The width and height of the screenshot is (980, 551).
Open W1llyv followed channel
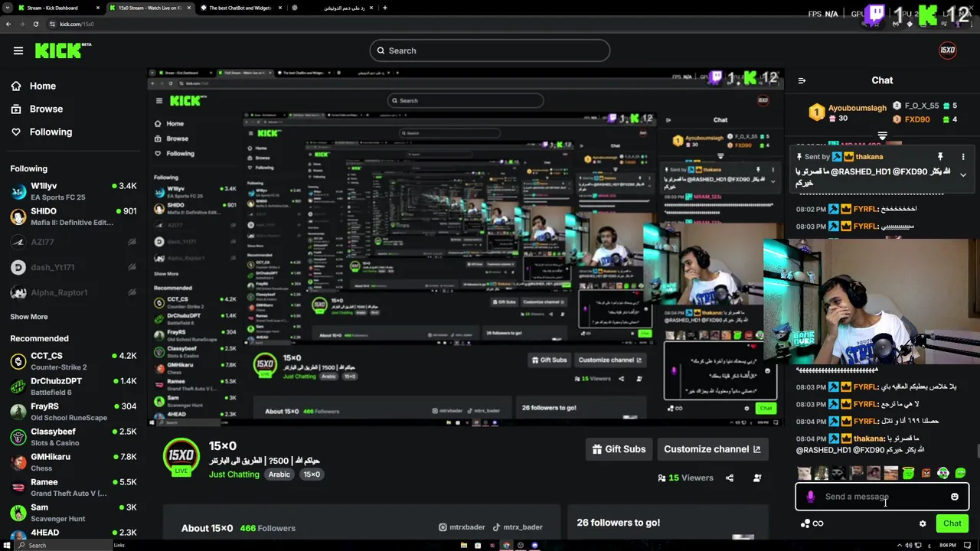[73, 191]
